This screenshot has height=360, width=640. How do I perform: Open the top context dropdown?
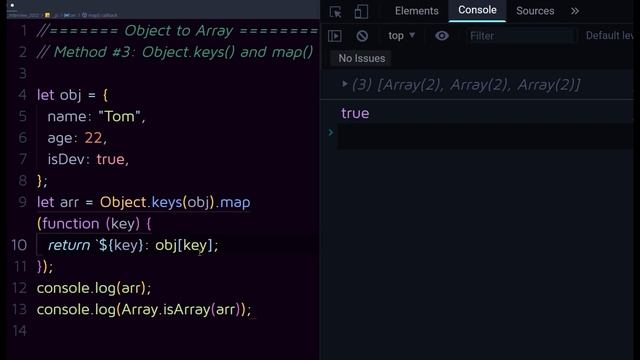pos(402,36)
